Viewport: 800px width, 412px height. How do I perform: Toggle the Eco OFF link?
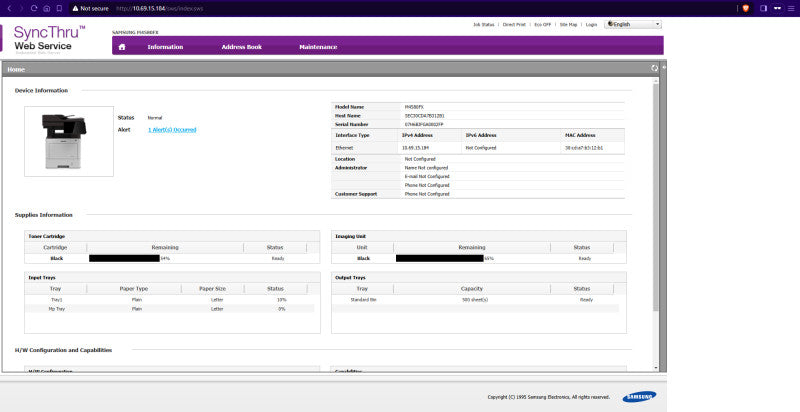point(542,24)
